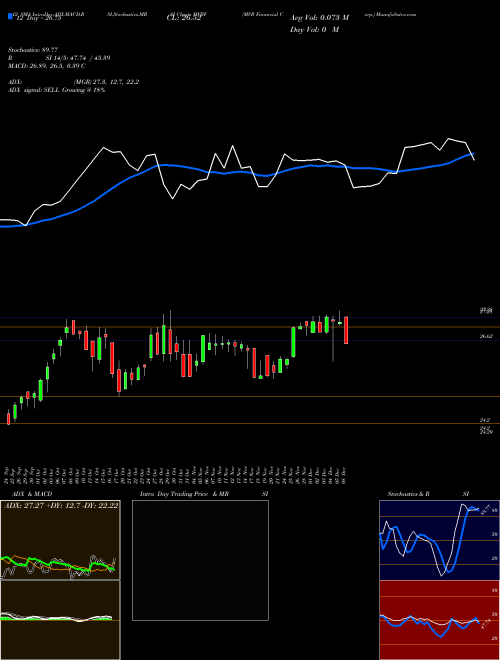Open the red RSI mini chart
This screenshot has width=500, height=660.
point(439,620)
